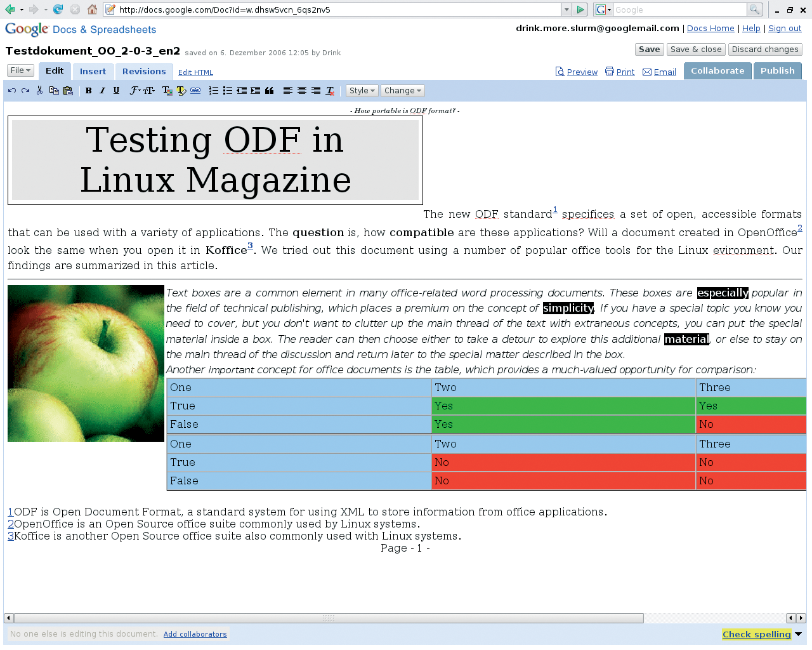Click the Google search input field
Screen dimensions: 812x650
[x=680, y=10]
